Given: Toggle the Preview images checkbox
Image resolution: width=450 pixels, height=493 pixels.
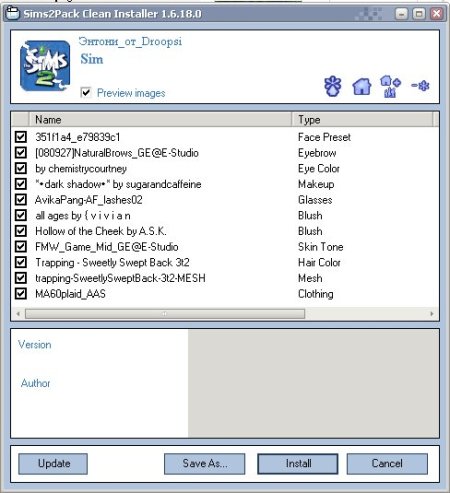Looking at the screenshot, I should click(x=86, y=92).
